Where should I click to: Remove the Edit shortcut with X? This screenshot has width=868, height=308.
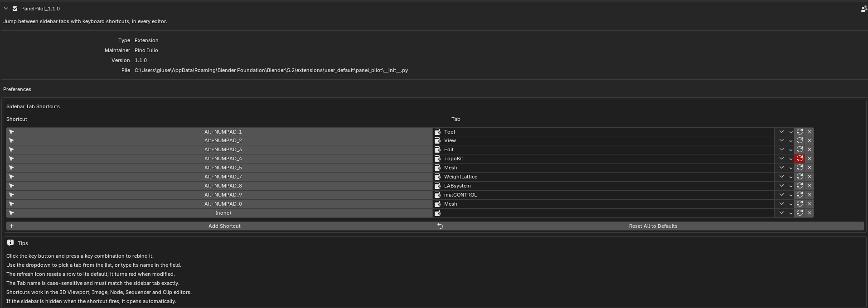coord(810,149)
